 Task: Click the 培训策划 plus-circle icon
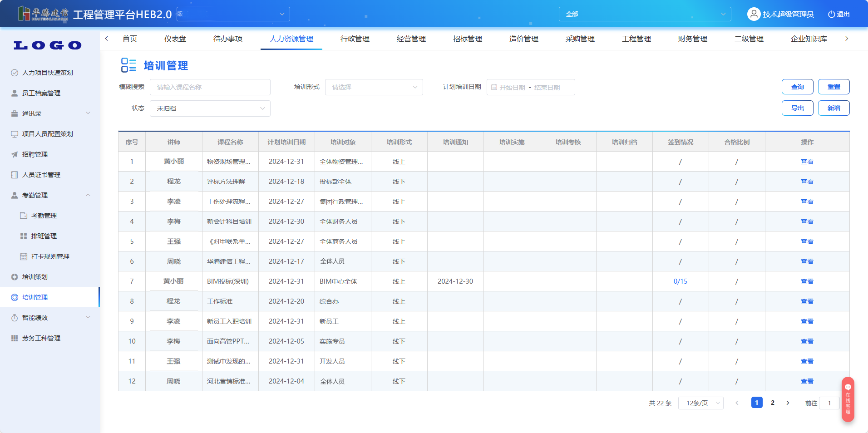click(x=15, y=277)
